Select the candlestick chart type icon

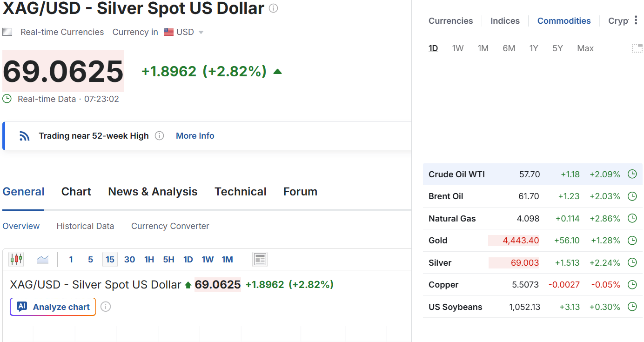tap(16, 259)
